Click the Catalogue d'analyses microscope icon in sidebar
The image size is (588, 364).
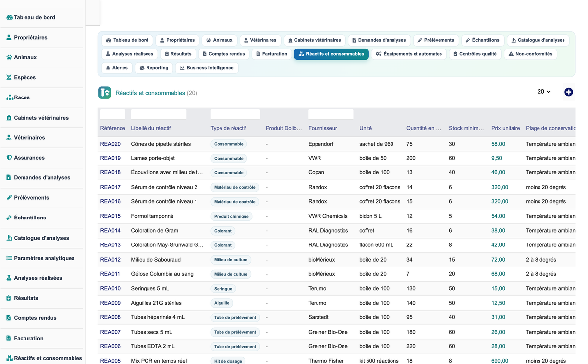pos(9,238)
